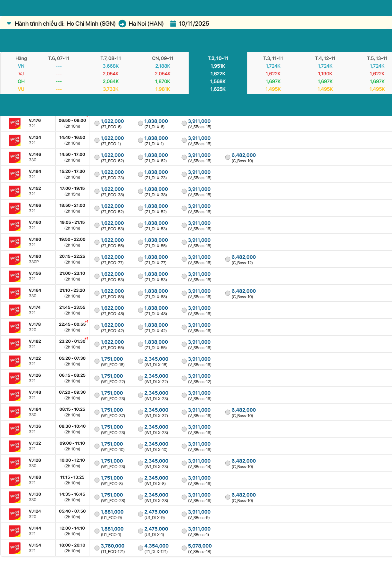This screenshot has height=561, width=392.
Task: Click the 6,482,000 price for VJ164
Action: (244, 291)
